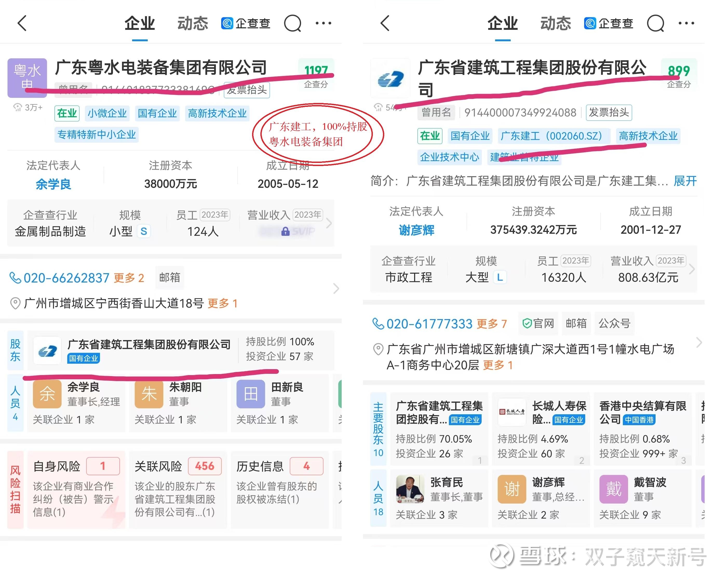The height and width of the screenshot is (579, 728).
Task: Tap 粤水电 purple company avatar
Action: 27,78
